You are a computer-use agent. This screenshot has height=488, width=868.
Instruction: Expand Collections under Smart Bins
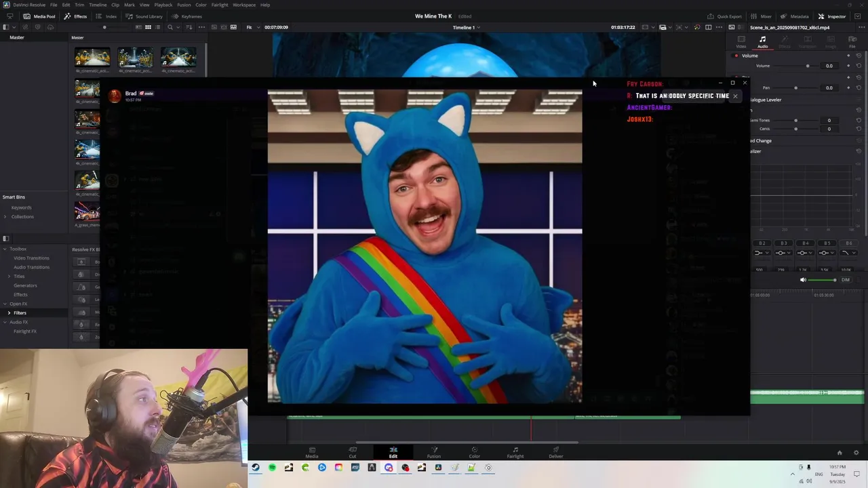click(x=5, y=217)
